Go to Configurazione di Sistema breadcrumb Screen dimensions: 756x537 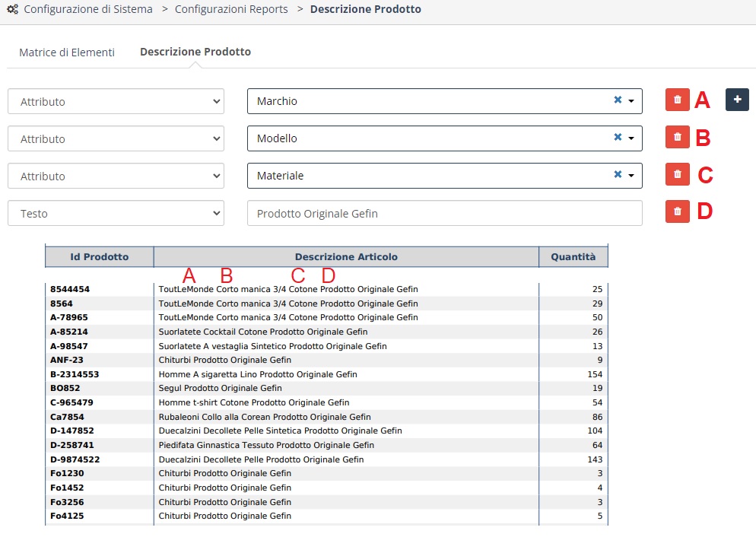click(88, 9)
